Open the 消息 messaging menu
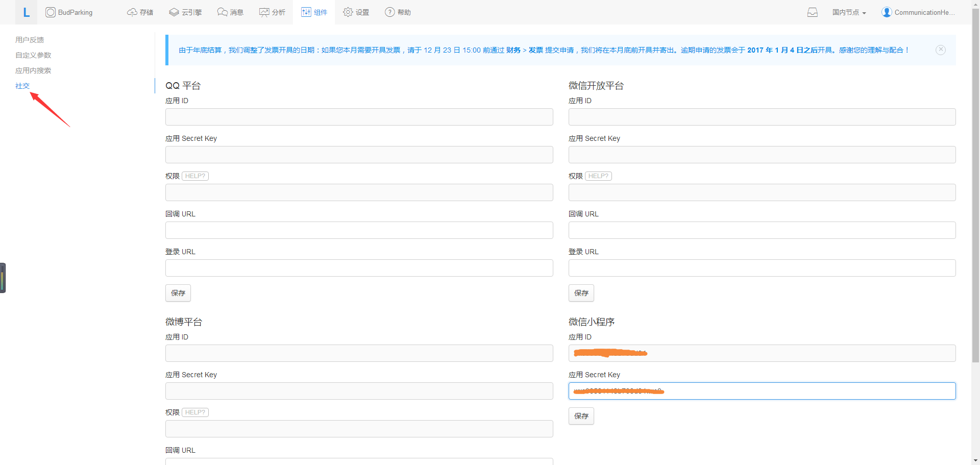 click(x=230, y=12)
